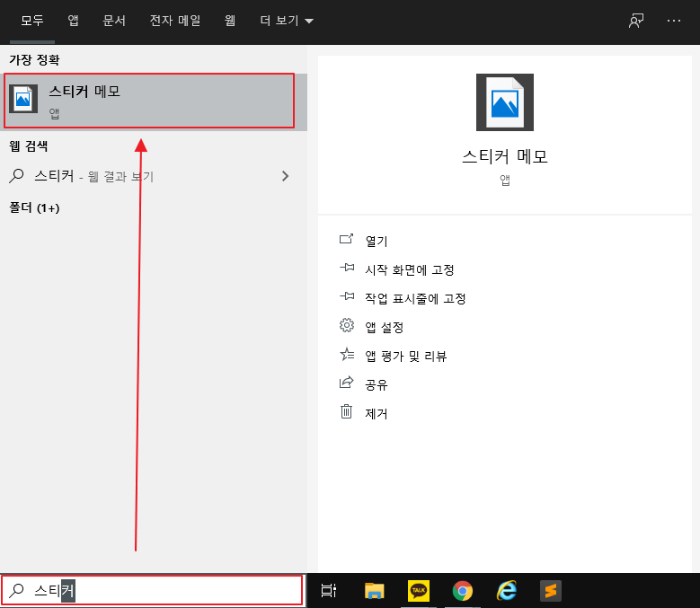Screen dimensions: 700x608
Task: Open 앱 설정
Action: coord(385,328)
